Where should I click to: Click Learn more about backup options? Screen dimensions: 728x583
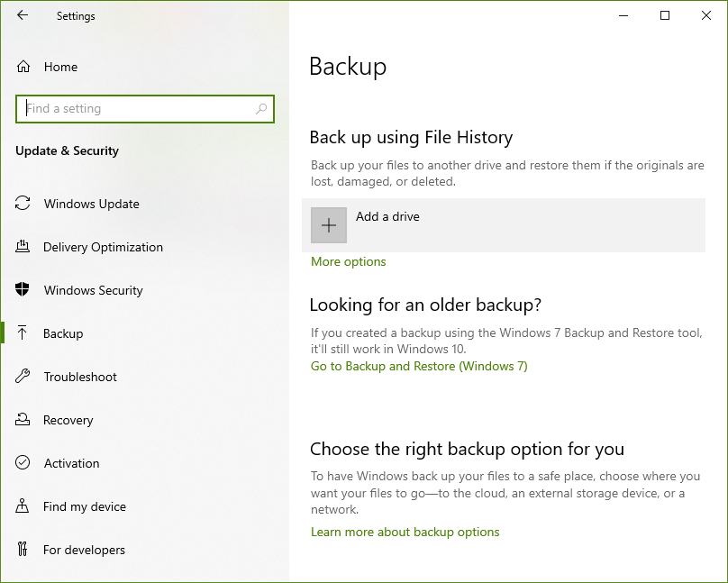[405, 532]
